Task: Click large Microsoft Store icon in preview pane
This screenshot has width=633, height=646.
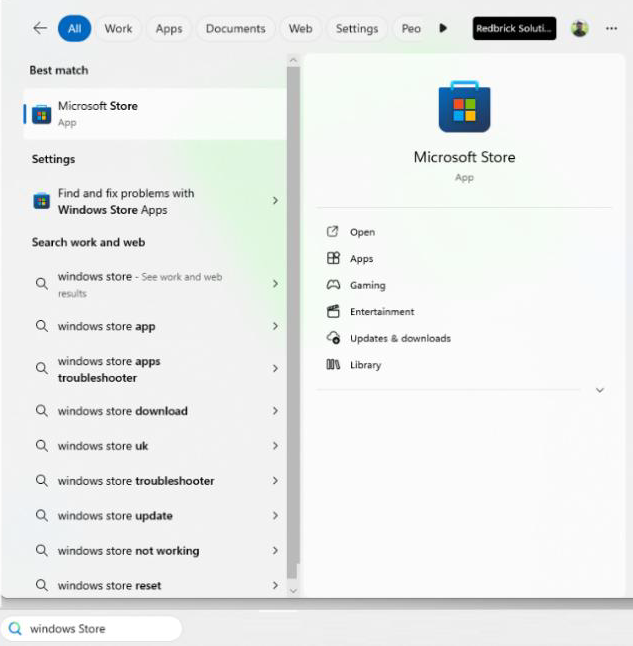Action: pyautogui.click(x=464, y=107)
